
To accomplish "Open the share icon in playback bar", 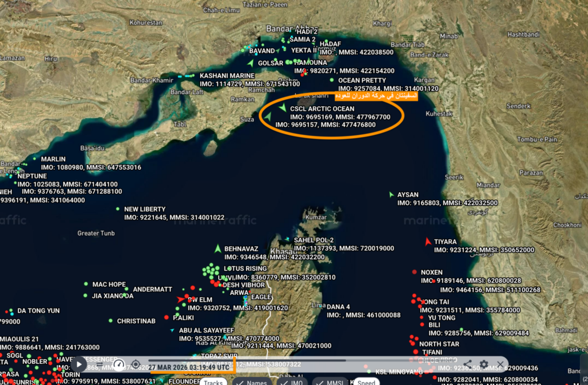I will pyautogui.click(x=467, y=364).
